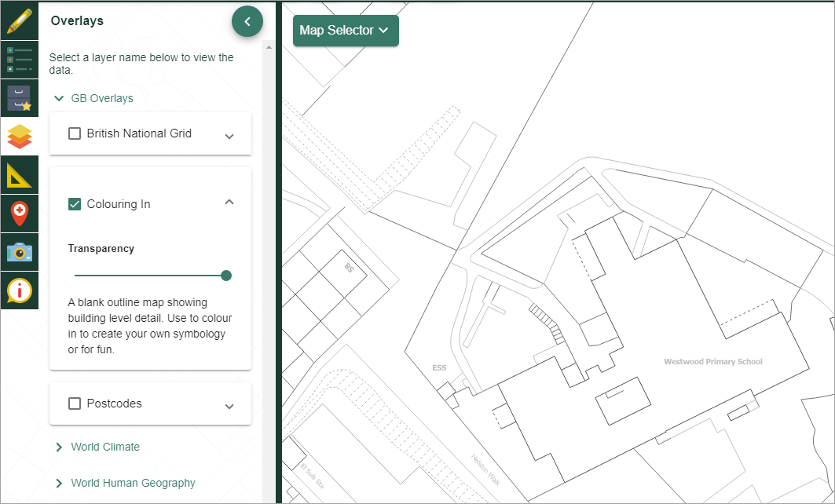Open the Map Selector dropdown
This screenshot has height=504, width=835.
click(x=345, y=31)
